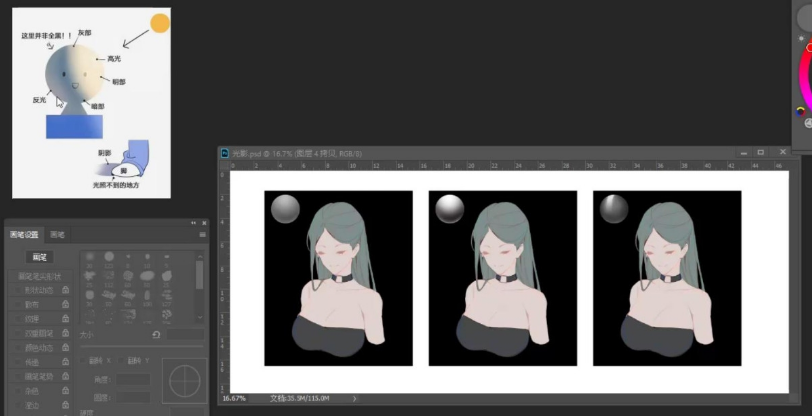Click the 16.67% zoom level field
Screen dimensions: 812x416
point(234,398)
